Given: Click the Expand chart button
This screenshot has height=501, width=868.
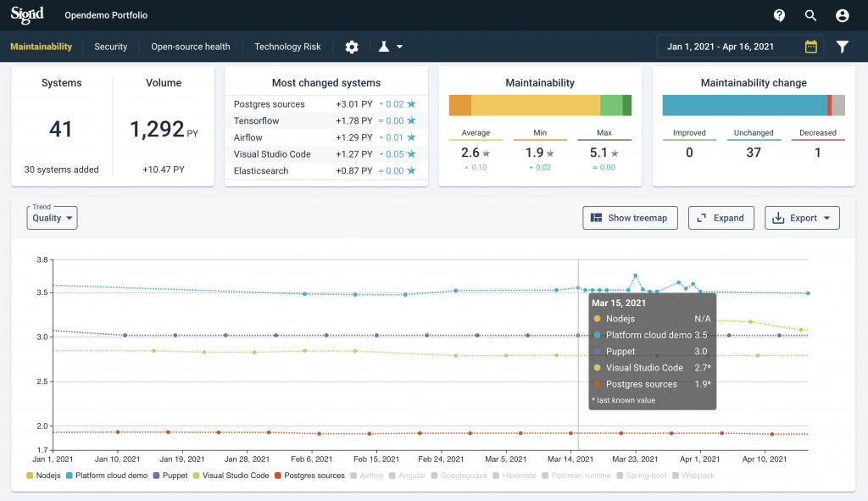Looking at the screenshot, I should pyautogui.click(x=721, y=218).
